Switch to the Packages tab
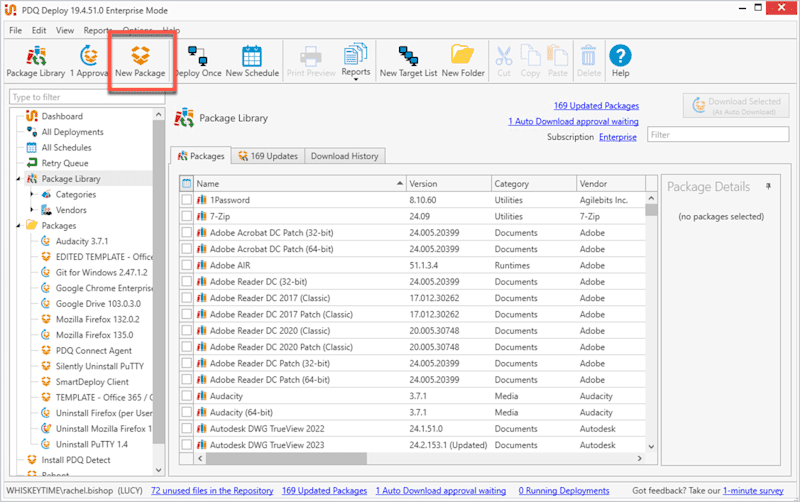Viewport: 800px width, 502px height. point(201,156)
